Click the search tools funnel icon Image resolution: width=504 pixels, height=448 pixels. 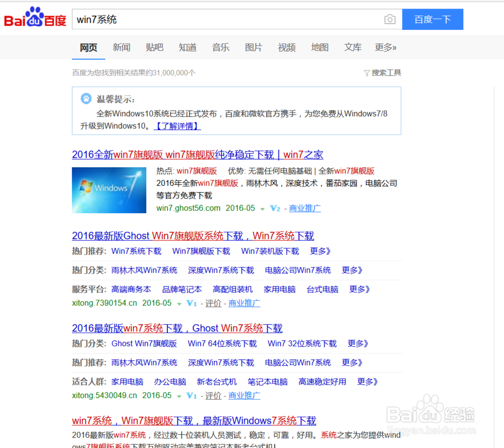[366, 73]
